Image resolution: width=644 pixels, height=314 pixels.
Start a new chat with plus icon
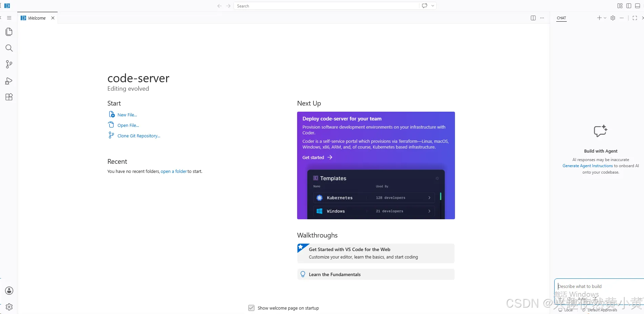click(x=599, y=18)
